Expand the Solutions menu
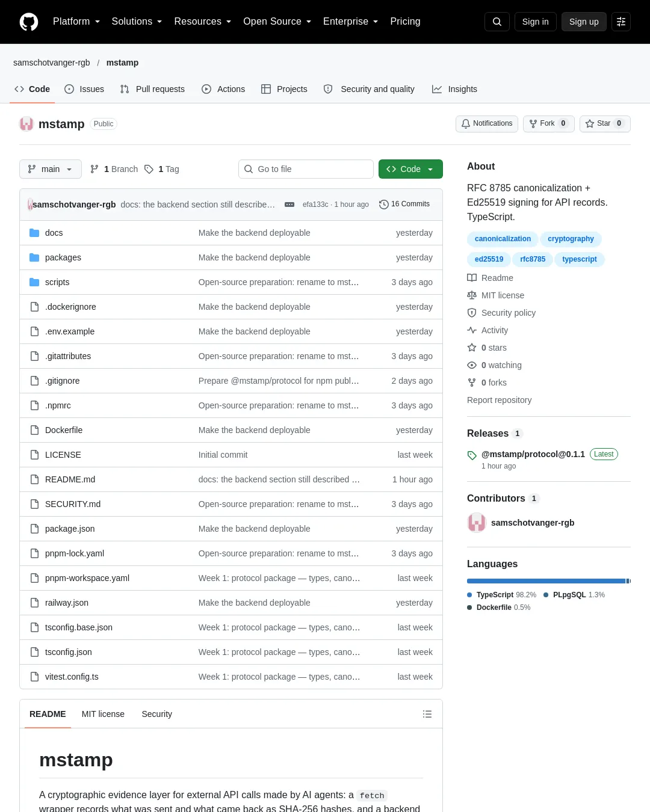 click(137, 22)
